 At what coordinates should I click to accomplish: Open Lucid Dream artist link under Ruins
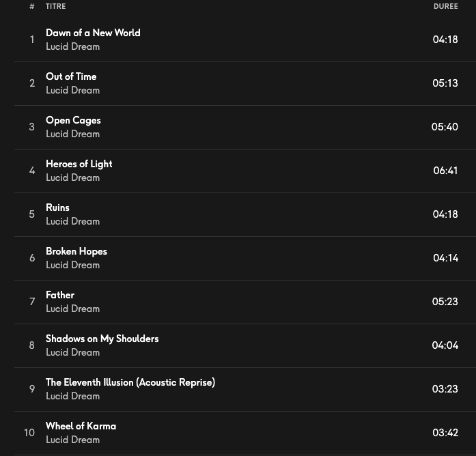click(x=72, y=221)
